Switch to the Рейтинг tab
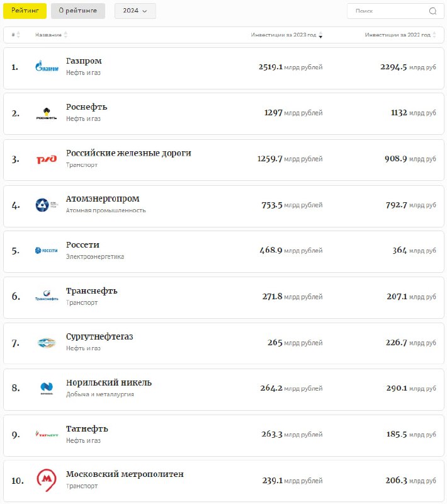 coord(25,11)
